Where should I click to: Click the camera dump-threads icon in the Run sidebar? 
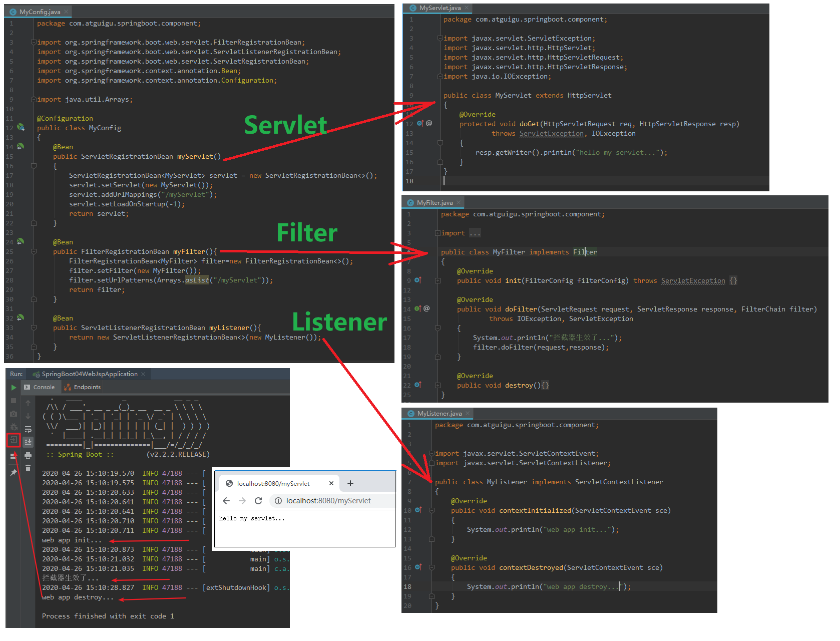click(x=14, y=414)
